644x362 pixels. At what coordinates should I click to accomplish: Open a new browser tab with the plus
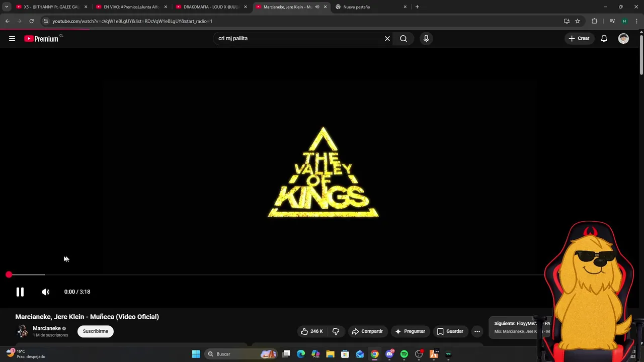(x=417, y=7)
